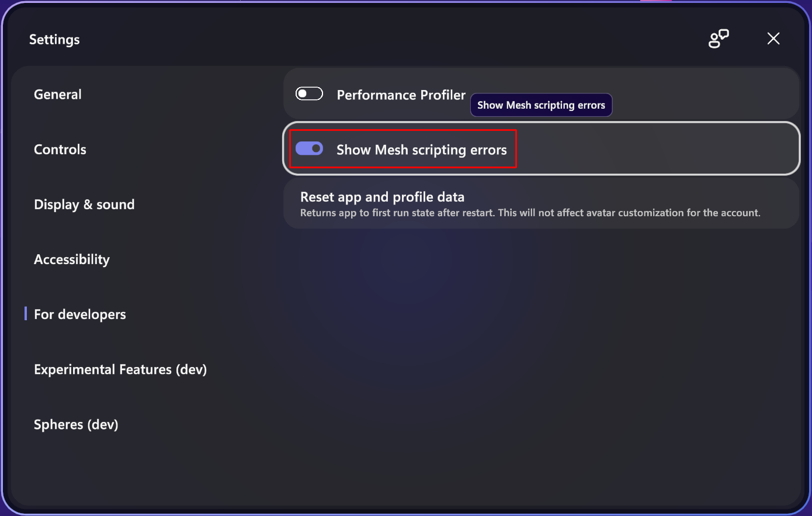This screenshot has height=516, width=812.
Task: View the Spheres (dev) section
Action: 76,424
